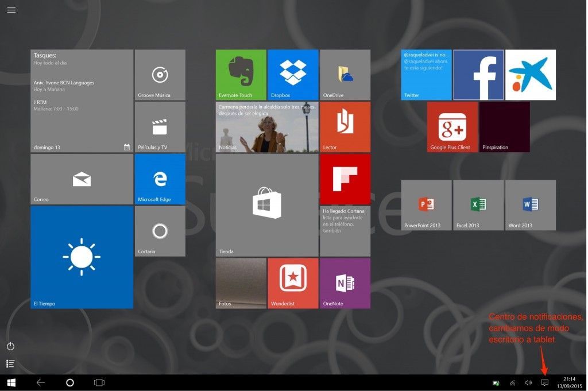This screenshot has width=588, height=391.
Task: Open Task View in taskbar
Action: tap(99, 383)
